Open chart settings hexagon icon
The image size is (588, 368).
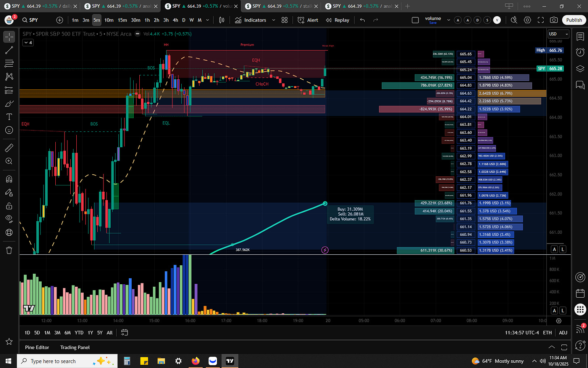(527, 20)
